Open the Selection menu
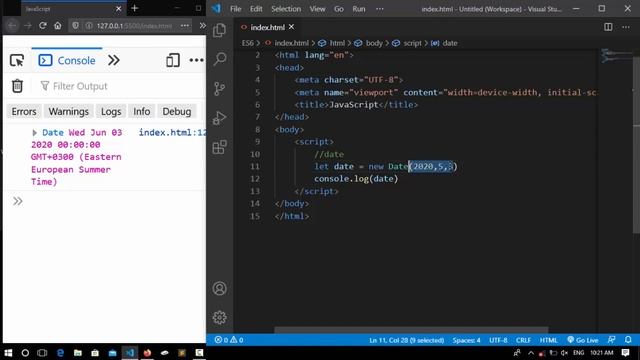This screenshot has height=360, width=640. click(286, 9)
